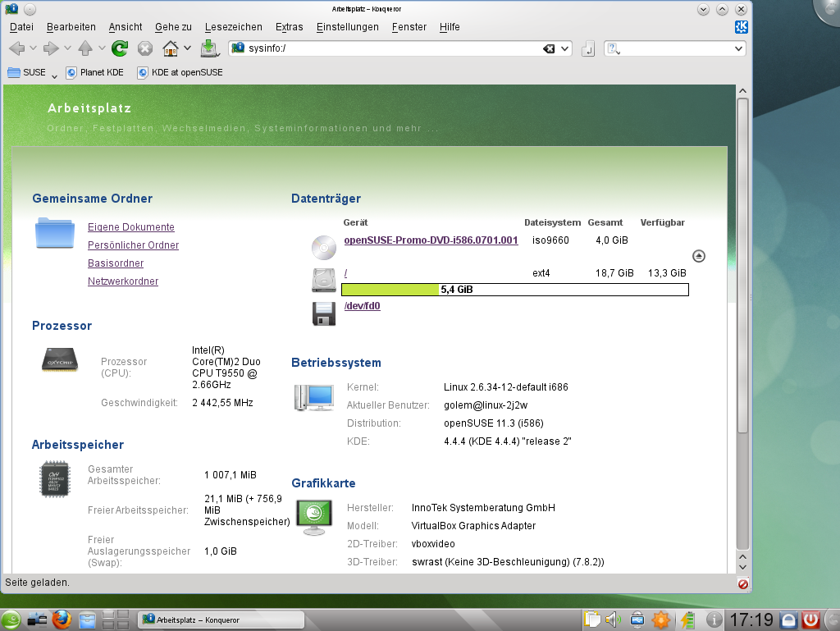Open the print icon in the toolbar
The image size is (840, 631).
click(x=208, y=48)
